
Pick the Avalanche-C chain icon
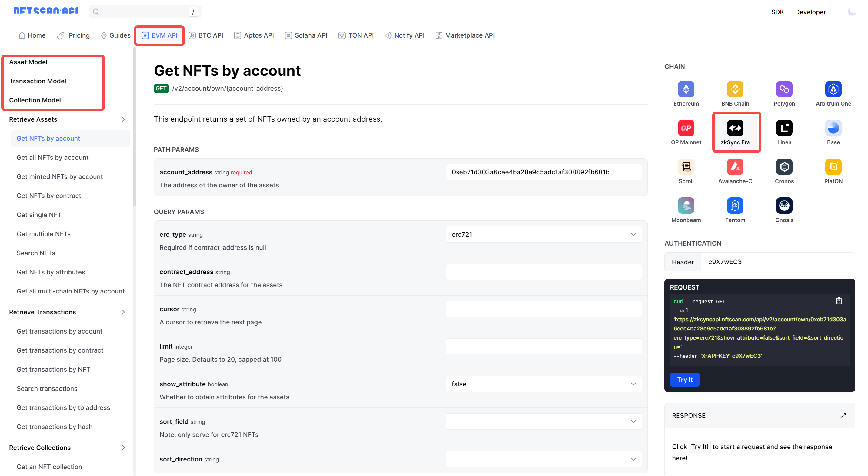(735, 167)
